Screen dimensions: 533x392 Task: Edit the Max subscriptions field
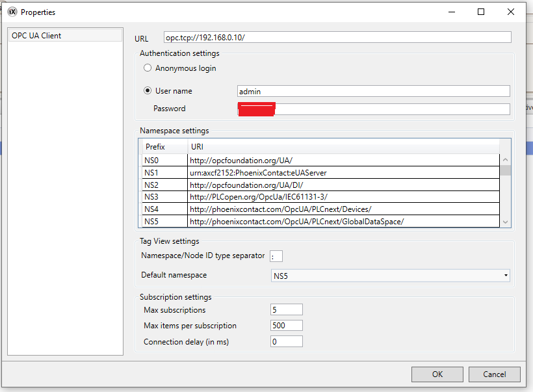pyautogui.click(x=286, y=309)
